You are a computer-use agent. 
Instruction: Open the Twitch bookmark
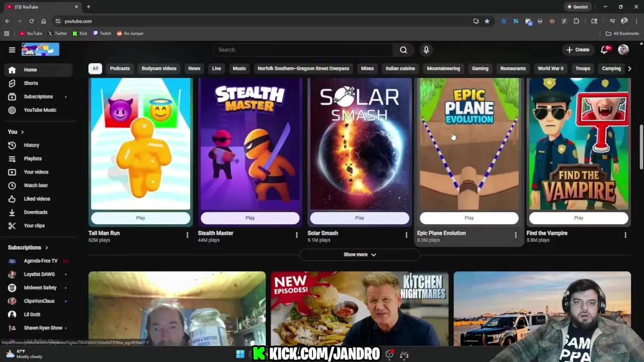(x=102, y=33)
